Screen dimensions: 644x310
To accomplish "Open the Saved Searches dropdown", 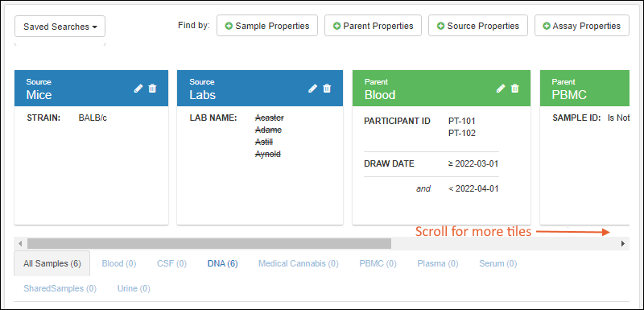I will pos(60,27).
